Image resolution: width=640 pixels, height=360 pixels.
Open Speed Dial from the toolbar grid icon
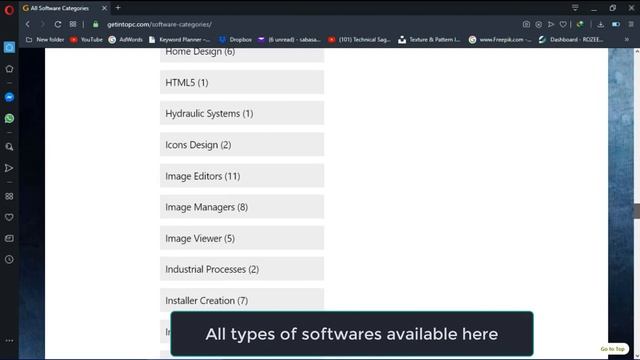pyautogui.click(x=73, y=24)
